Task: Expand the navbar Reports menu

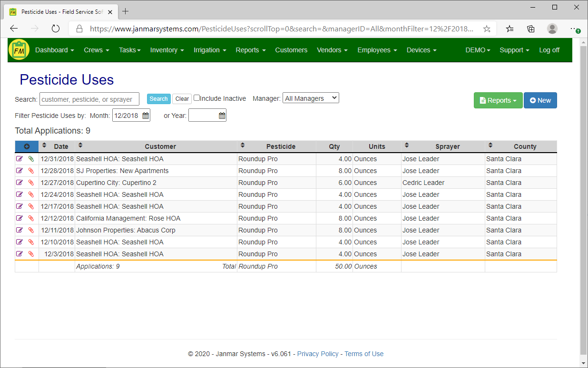Action: pyautogui.click(x=251, y=50)
